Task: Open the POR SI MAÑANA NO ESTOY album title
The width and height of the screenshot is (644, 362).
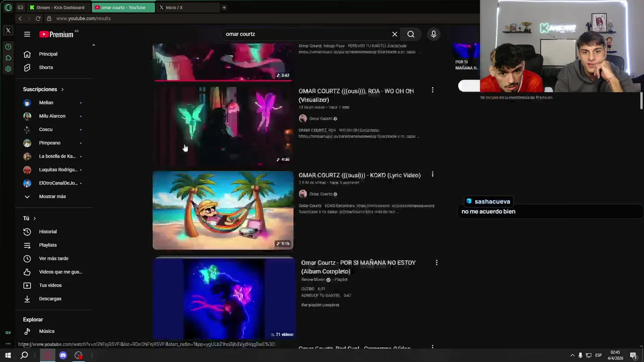Action: (358, 267)
